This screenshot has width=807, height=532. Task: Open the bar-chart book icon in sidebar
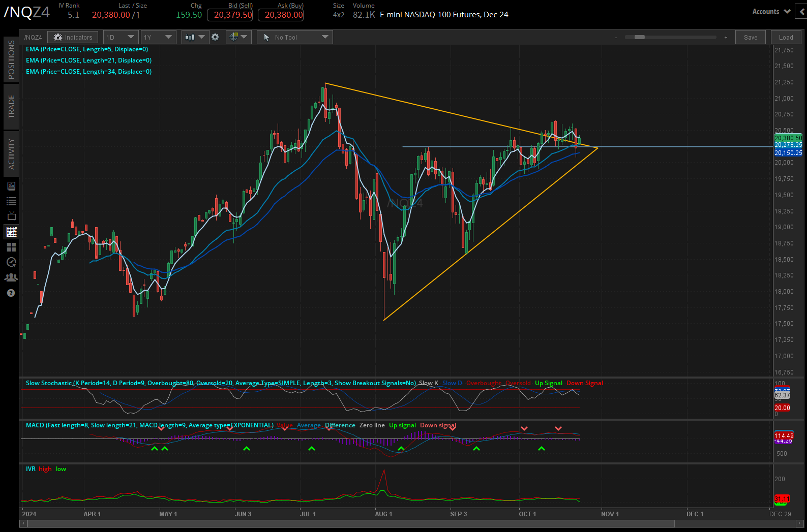point(11,186)
